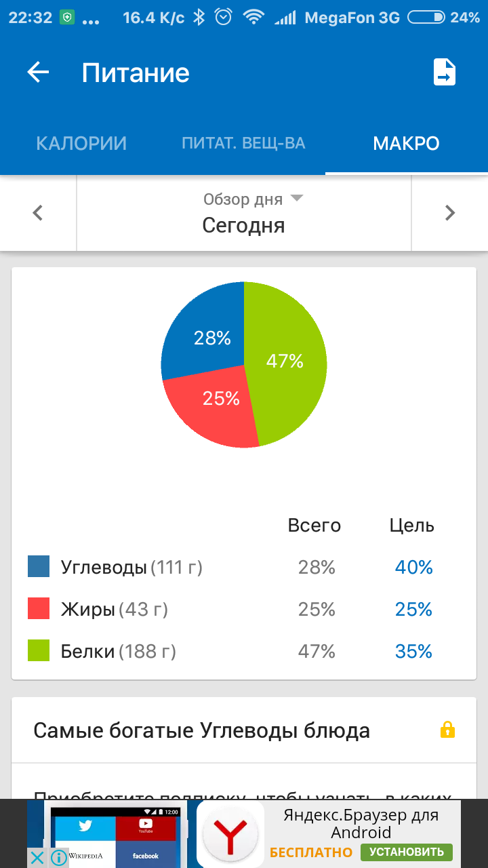The height and width of the screenshot is (868, 488).
Task: Tap the blue Углеводы color swatch
Action: [x=39, y=566]
